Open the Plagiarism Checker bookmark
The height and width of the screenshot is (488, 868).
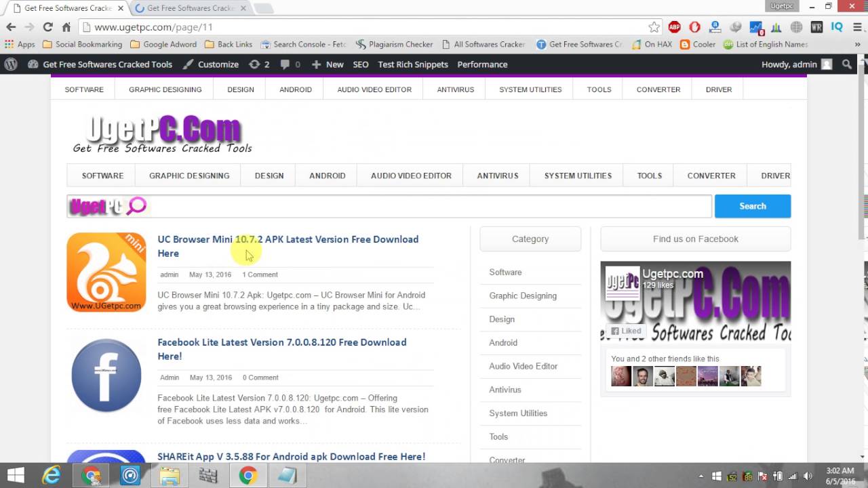click(x=395, y=44)
